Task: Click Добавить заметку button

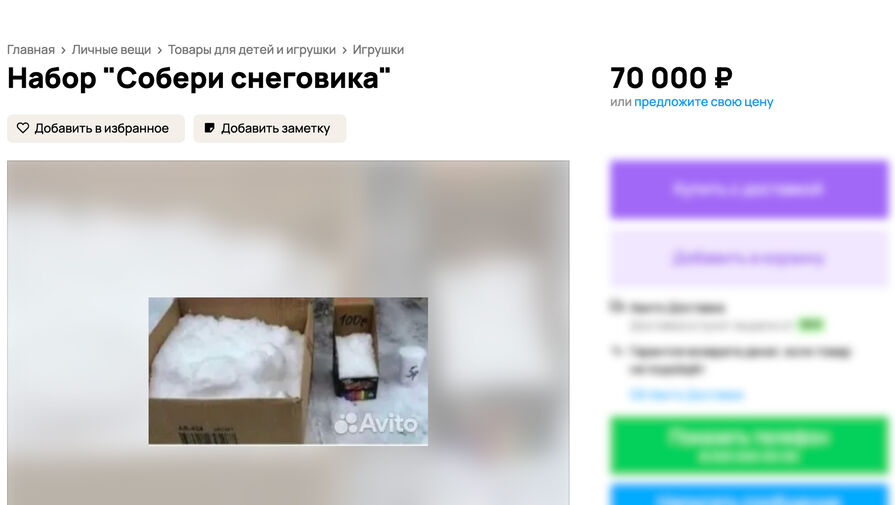Action: click(x=270, y=128)
